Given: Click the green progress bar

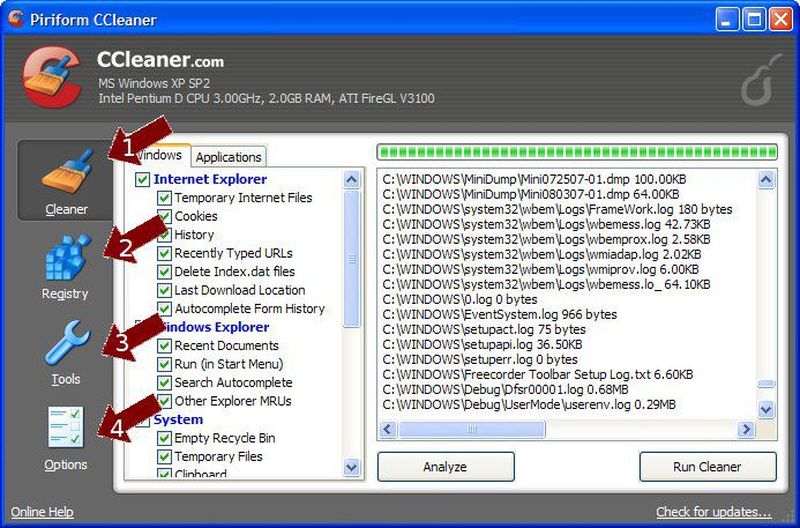Looking at the screenshot, I should (x=576, y=152).
